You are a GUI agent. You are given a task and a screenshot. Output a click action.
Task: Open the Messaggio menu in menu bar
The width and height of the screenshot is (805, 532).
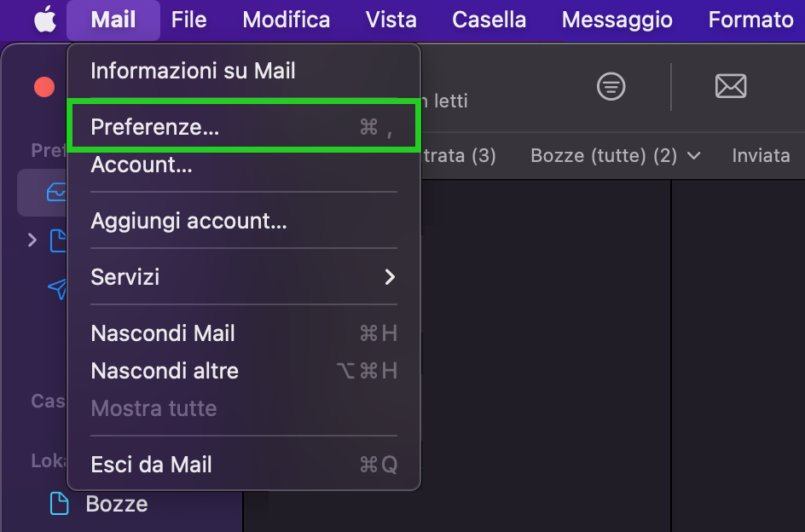point(617,20)
